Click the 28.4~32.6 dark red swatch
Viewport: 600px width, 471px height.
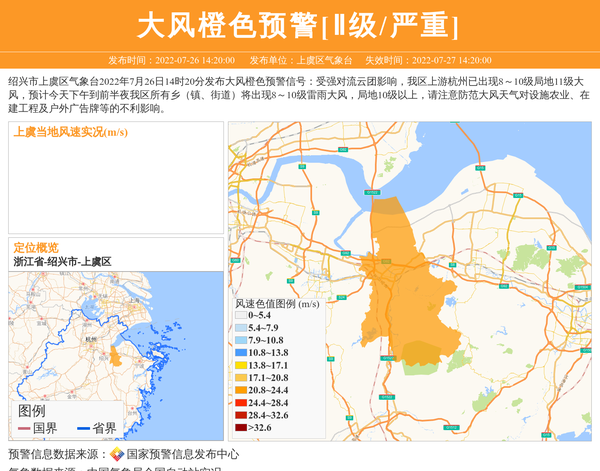click(240, 415)
